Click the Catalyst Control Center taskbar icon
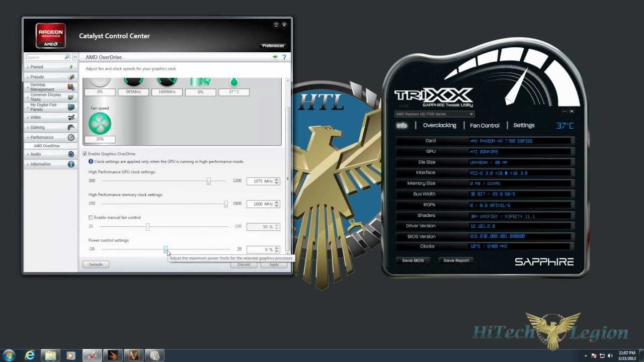Viewport: 644px width, 362px height. point(92,355)
